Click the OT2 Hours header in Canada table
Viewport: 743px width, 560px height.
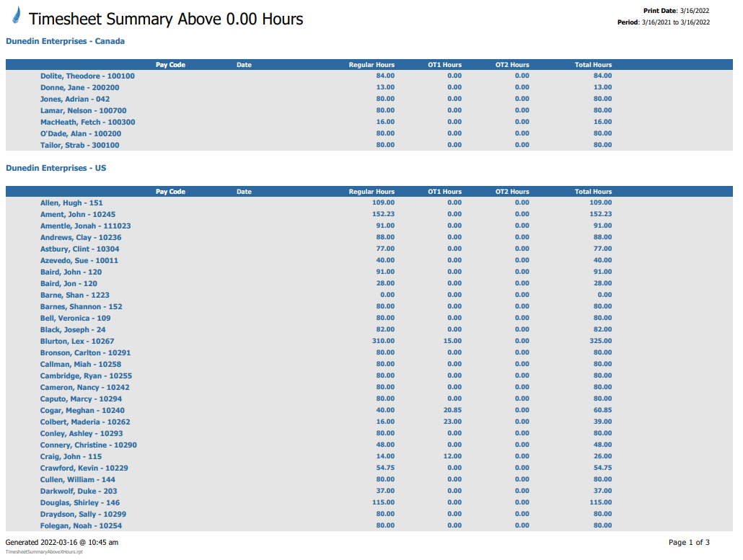pos(512,65)
